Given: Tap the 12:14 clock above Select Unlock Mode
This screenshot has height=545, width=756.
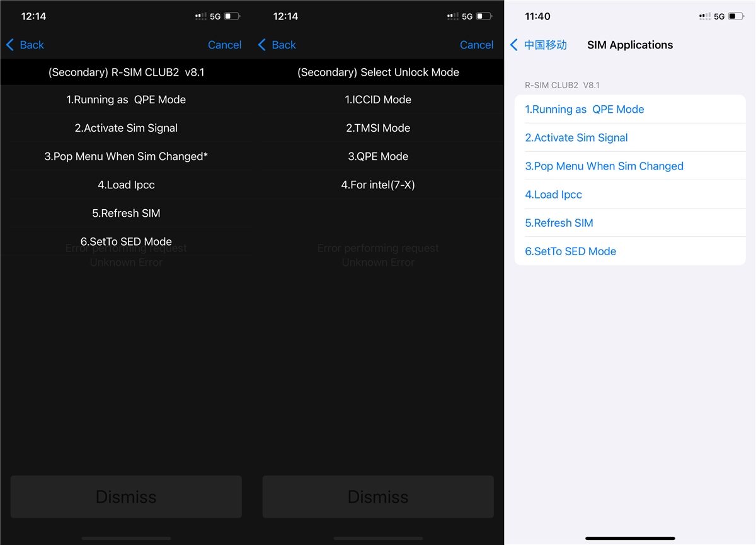Looking at the screenshot, I should [285, 16].
